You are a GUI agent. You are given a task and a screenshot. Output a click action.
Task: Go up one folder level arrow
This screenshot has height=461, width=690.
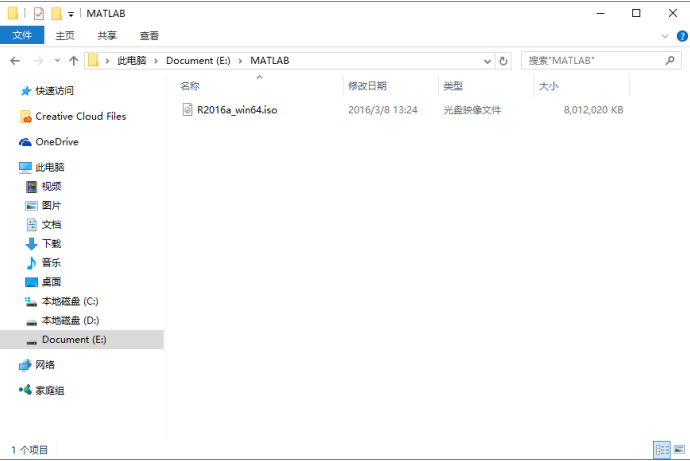coord(73,61)
